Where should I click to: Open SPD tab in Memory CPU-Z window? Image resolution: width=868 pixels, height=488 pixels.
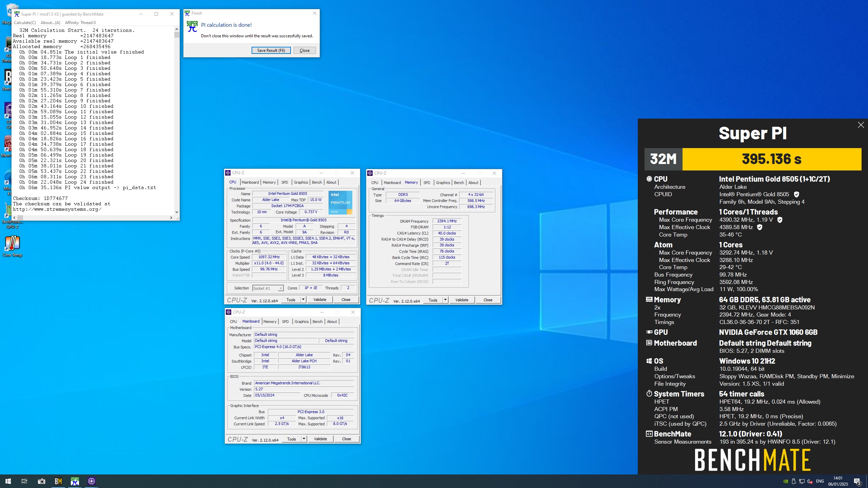click(427, 183)
